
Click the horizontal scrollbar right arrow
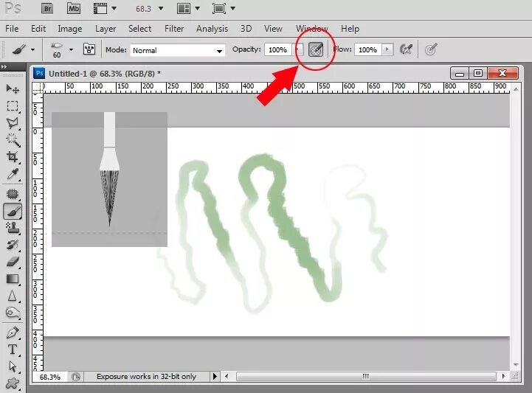(x=503, y=376)
